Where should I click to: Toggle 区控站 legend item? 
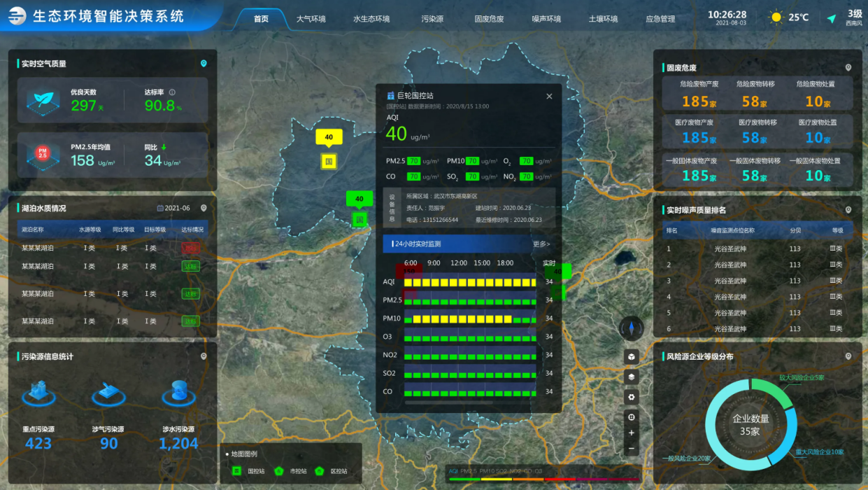coord(320,471)
